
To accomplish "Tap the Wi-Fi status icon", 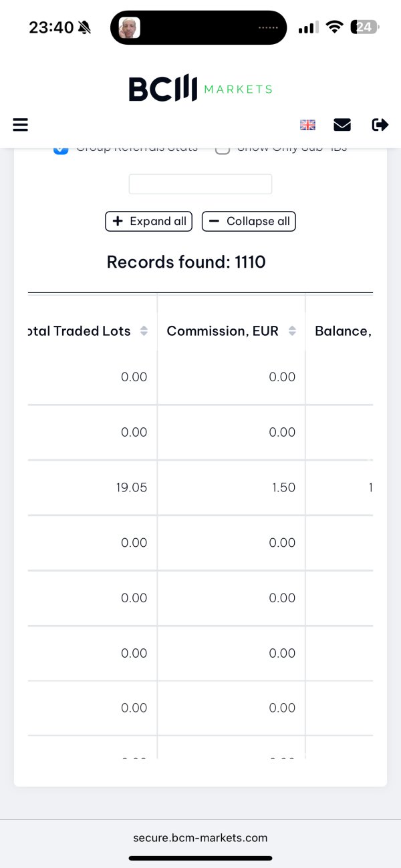I will pyautogui.click(x=335, y=27).
